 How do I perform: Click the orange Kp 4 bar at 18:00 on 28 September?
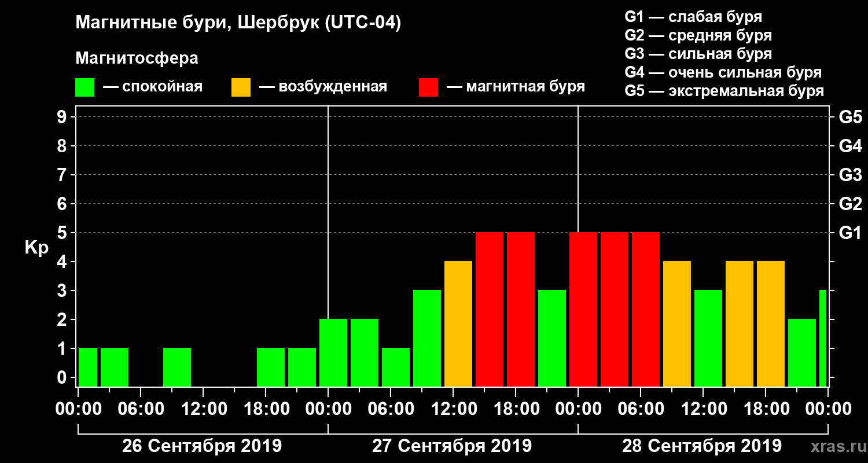point(771,324)
